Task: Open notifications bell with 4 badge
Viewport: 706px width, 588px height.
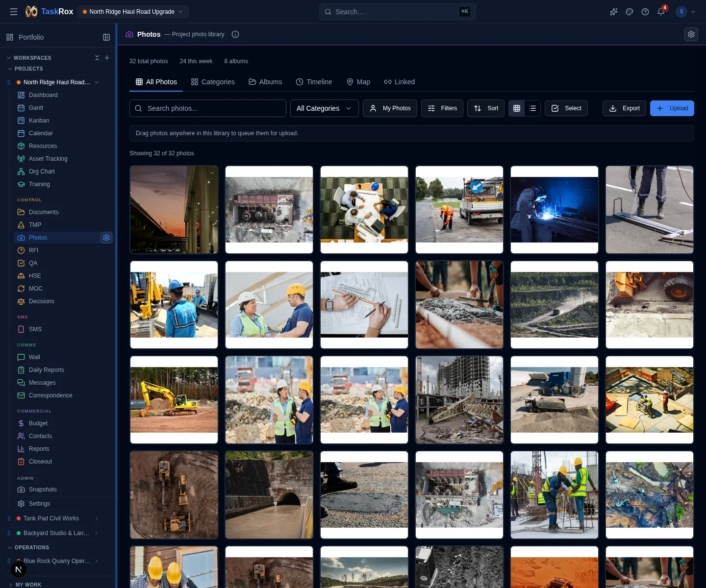Action: 661,12
